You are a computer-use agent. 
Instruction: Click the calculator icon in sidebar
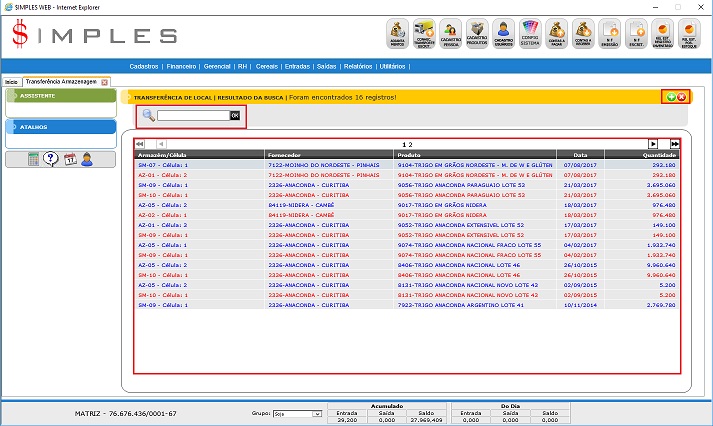pyautogui.click(x=33, y=159)
